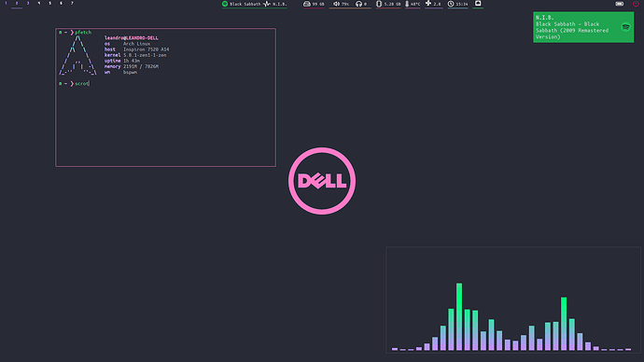Switch to workspace 5

point(50,4)
